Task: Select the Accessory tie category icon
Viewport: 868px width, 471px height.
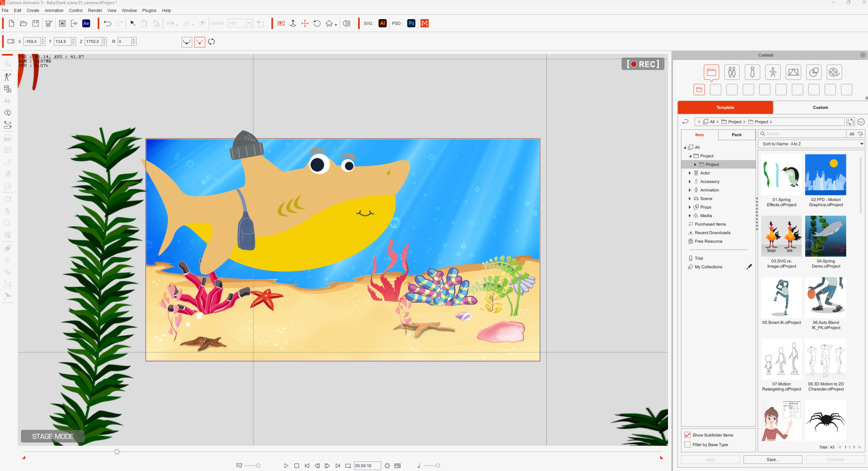Action: pos(752,72)
